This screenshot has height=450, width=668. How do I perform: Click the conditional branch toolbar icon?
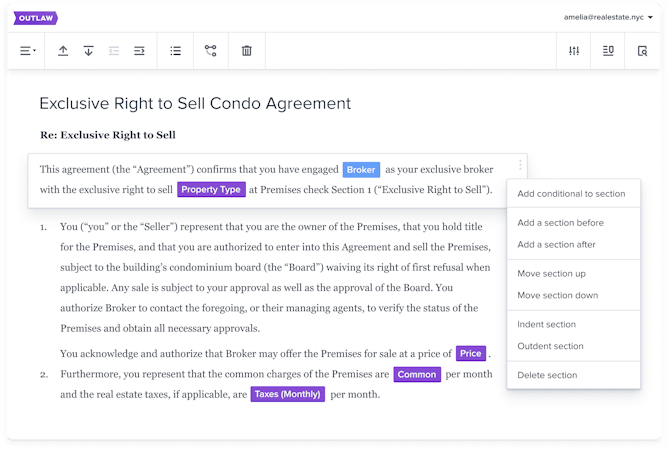[x=210, y=51]
